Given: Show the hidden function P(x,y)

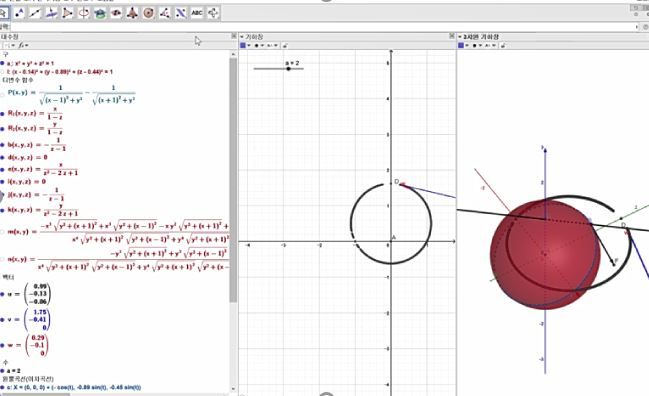Looking at the screenshot, I should [x=2, y=95].
